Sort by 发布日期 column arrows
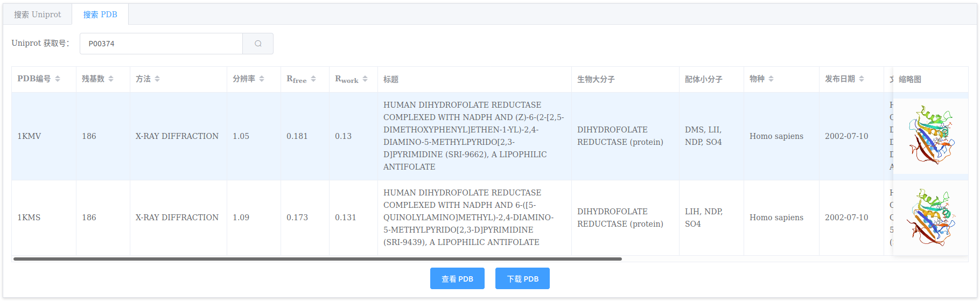Viewport: 980px width, 301px height. click(862, 79)
